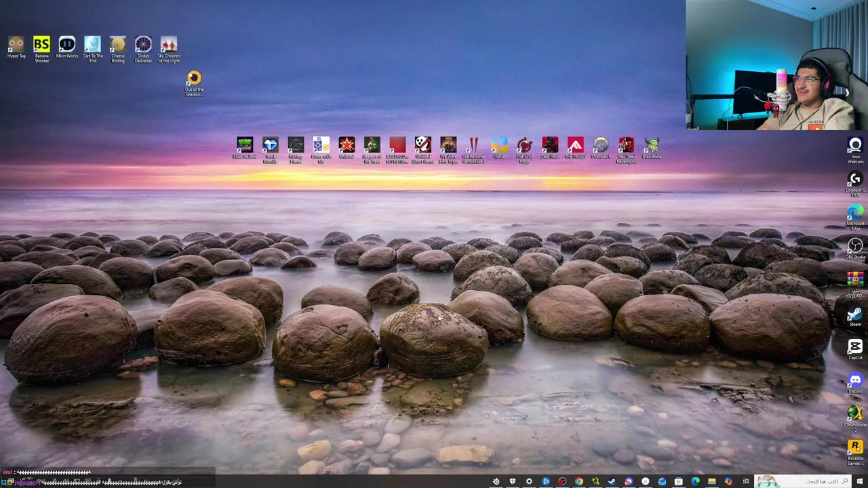Viewport: 868px width, 488px height.
Task: Select the MicroWorks desktop icon
Action: pos(66,48)
